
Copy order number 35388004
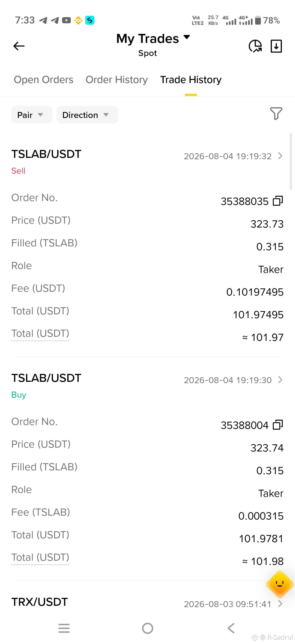click(278, 425)
